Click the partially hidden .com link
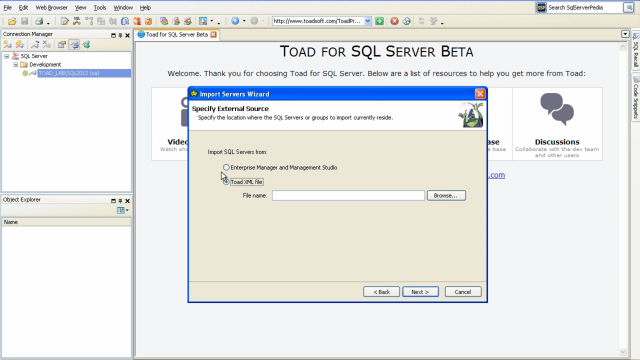640x360 pixels. click(x=496, y=175)
